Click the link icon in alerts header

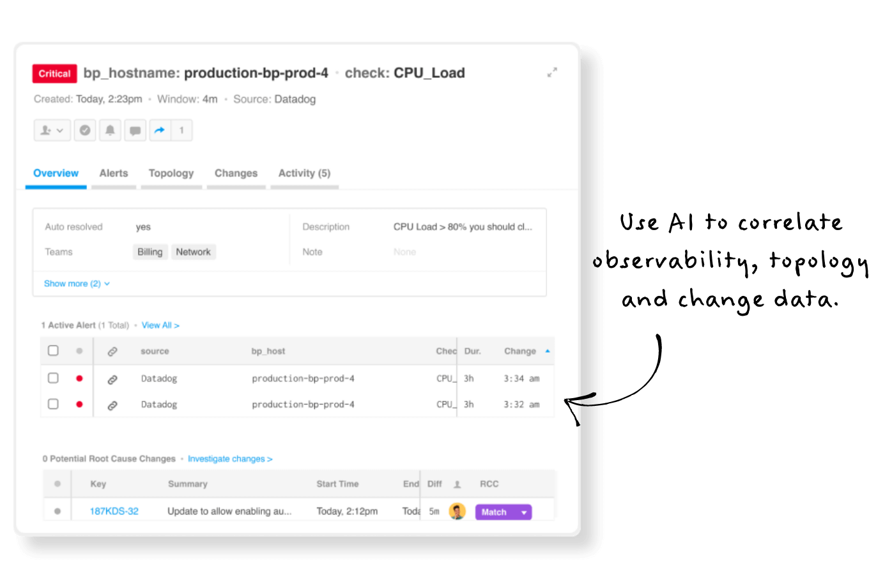112,352
